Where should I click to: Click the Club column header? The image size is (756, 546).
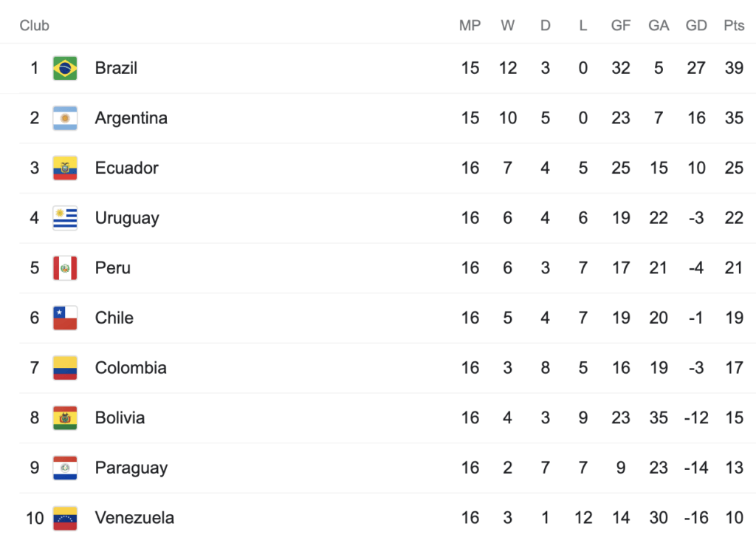tap(34, 25)
